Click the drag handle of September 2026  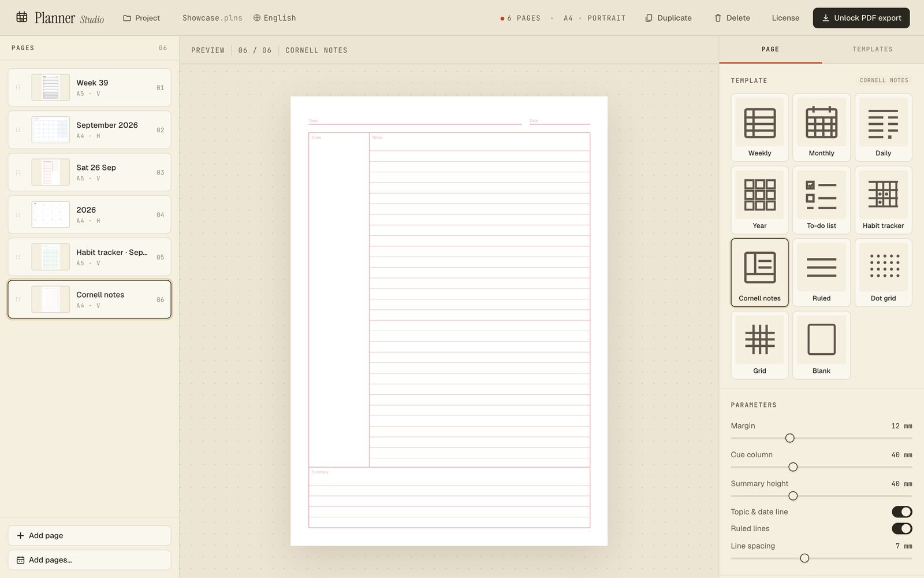(x=18, y=130)
